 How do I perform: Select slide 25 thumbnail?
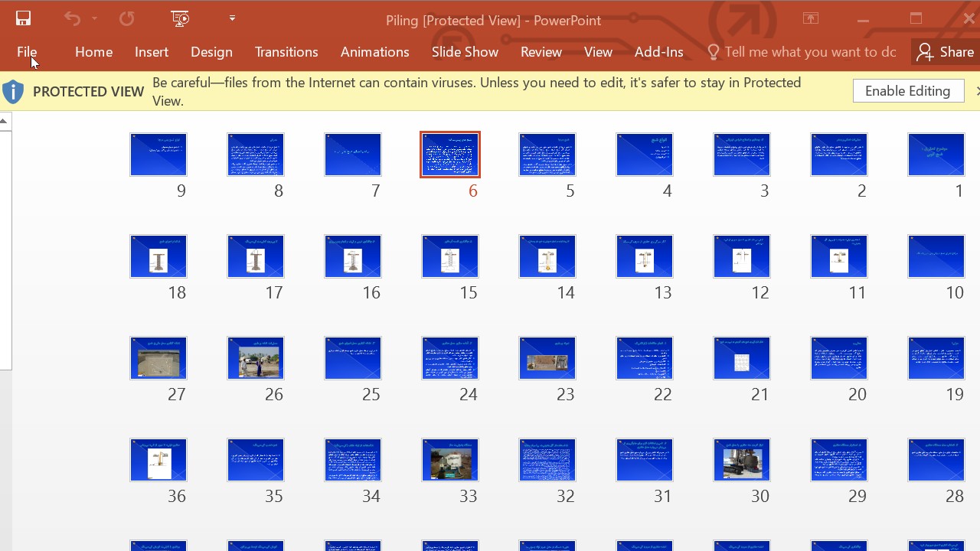point(353,358)
